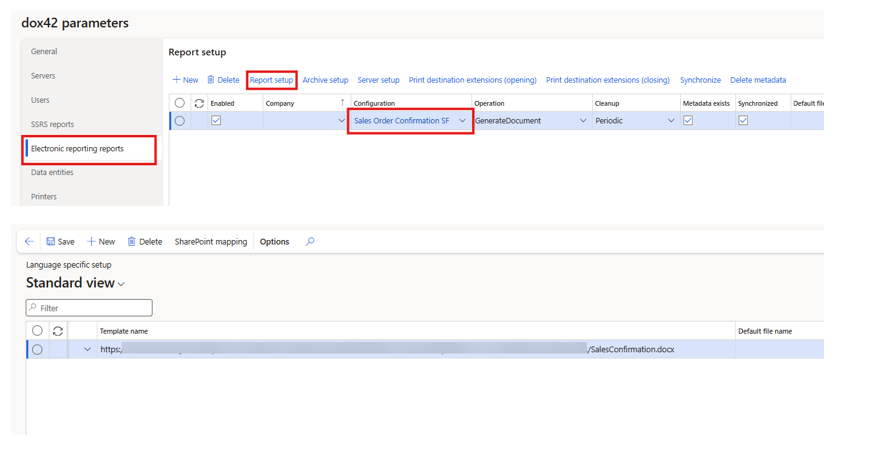Expand the Standard view selector
The width and height of the screenshot is (872, 449).
(x=75, y=283)
